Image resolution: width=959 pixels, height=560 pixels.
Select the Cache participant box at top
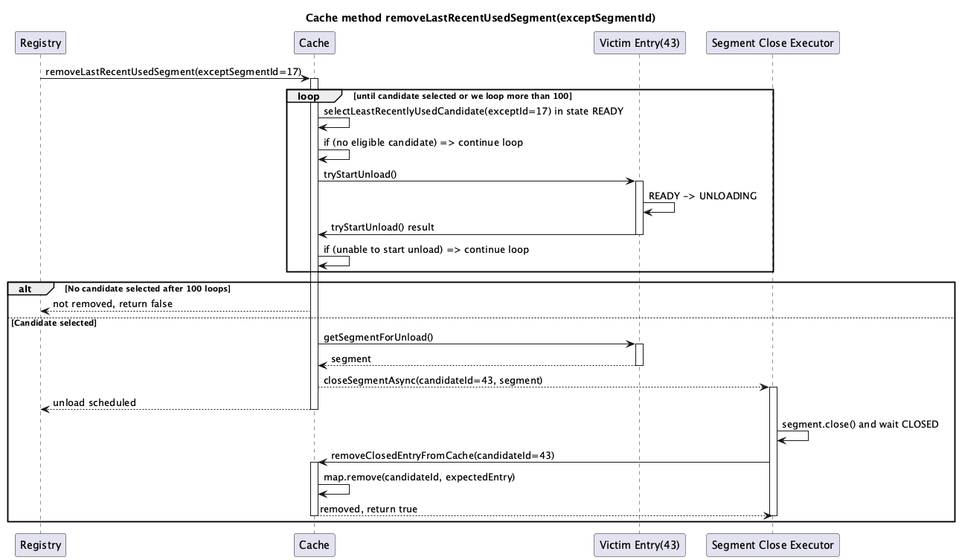point(314,42)
